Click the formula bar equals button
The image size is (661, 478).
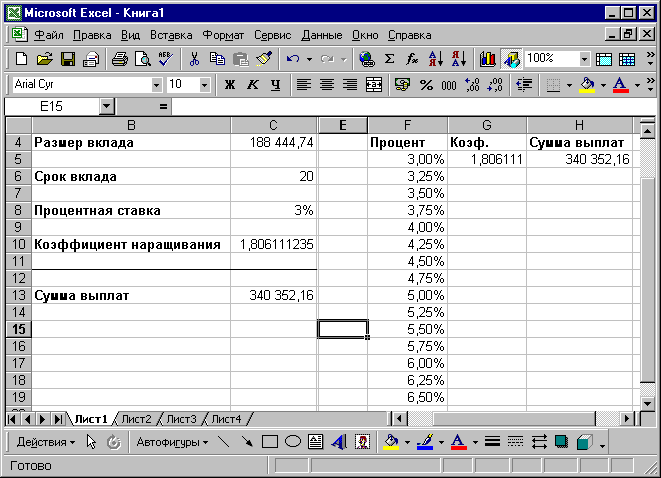click(x=164, y=106)
